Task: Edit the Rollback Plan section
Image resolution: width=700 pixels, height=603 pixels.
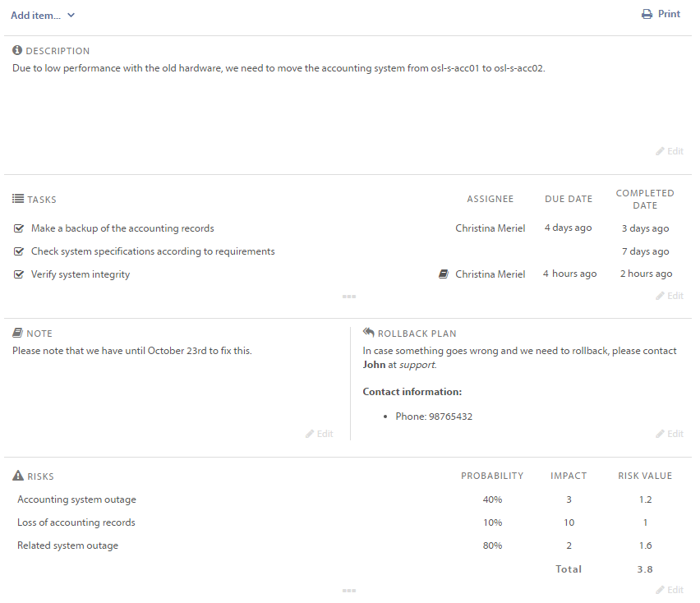Action: coord(670,434)
